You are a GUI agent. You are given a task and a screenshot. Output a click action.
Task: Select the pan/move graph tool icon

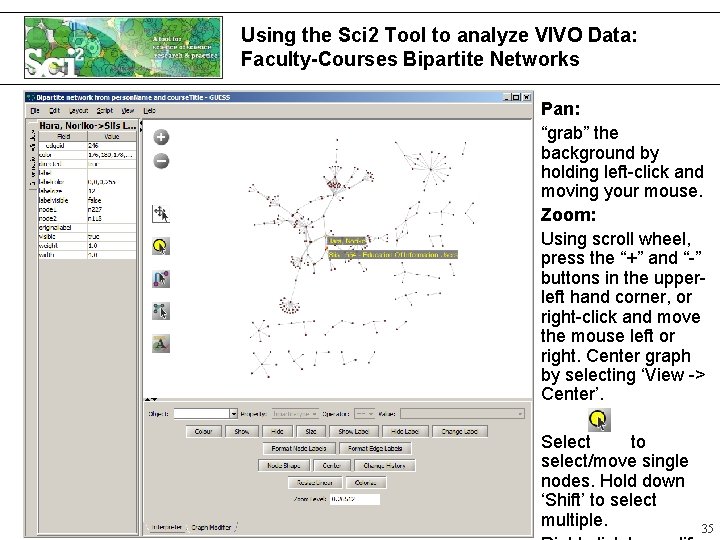(x=161, y=214)
